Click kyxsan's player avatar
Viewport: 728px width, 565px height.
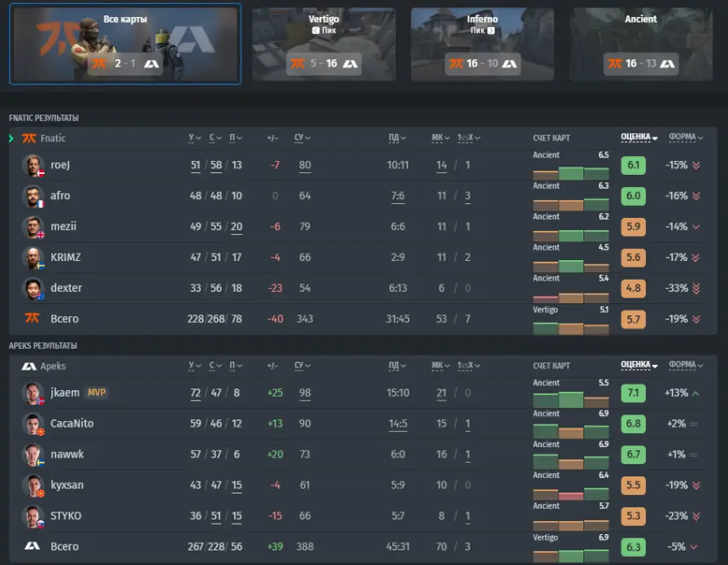click(x=33, y=485)
